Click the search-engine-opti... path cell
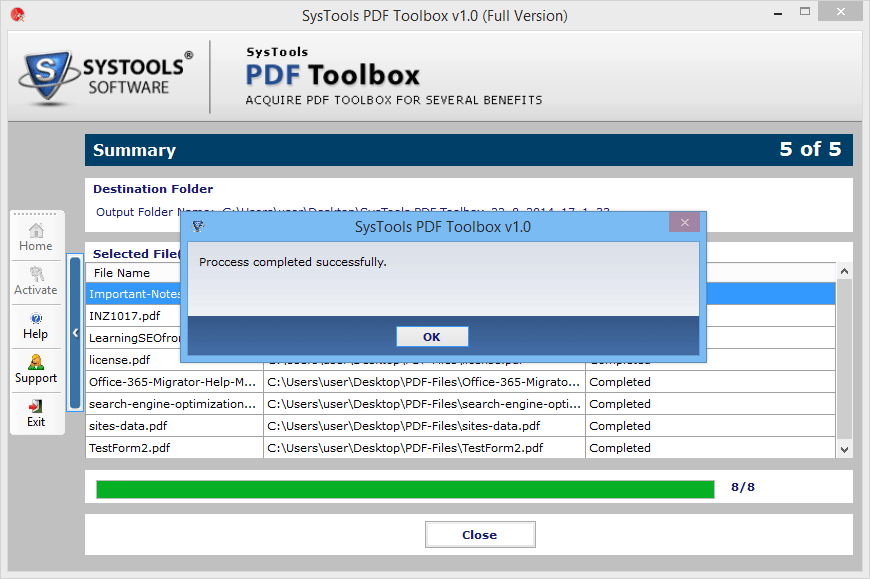Image resolution: width=870 pixels, height=579 pixels. coord(424,404)
